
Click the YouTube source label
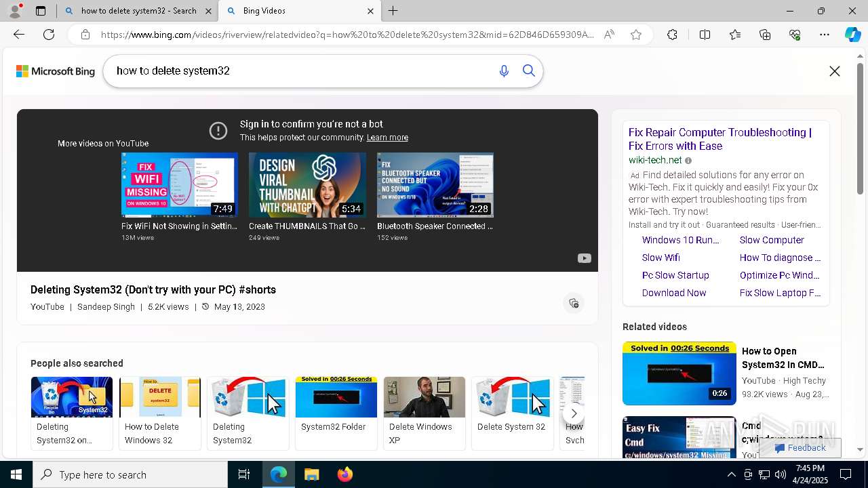point(47,307)
